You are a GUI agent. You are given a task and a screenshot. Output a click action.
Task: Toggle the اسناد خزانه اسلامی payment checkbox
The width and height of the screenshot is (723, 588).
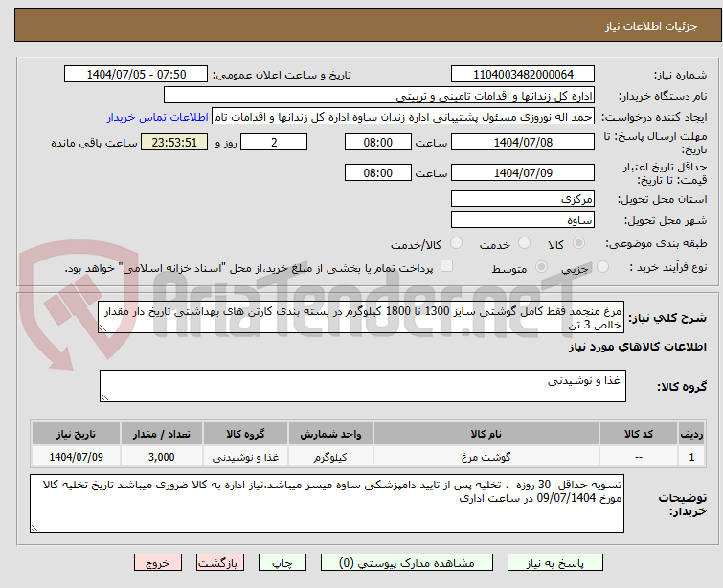[446, 268]
